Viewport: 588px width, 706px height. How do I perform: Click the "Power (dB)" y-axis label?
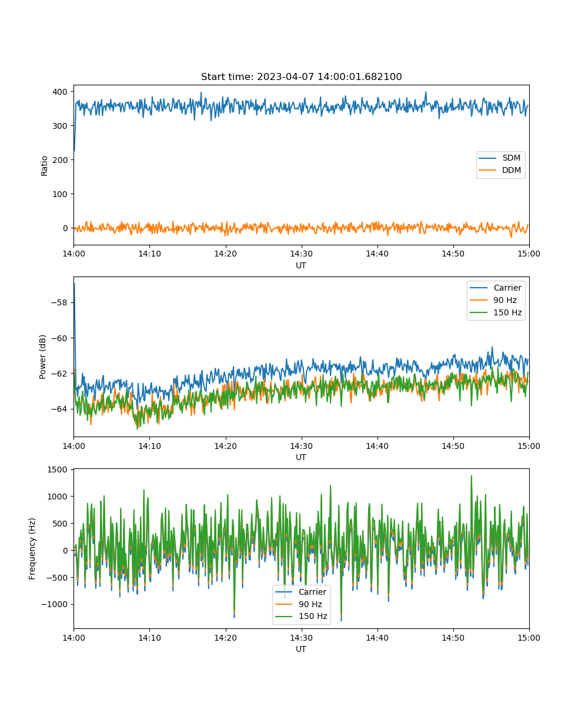click(x=44, y=357)
